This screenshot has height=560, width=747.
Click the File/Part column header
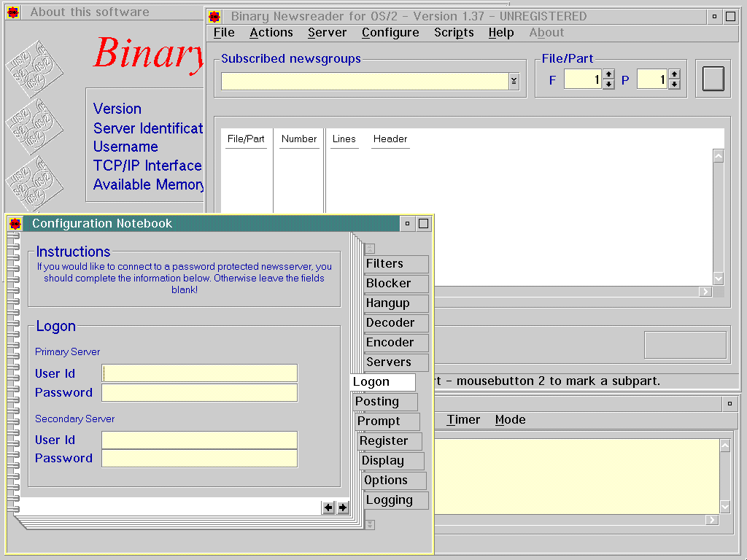pyautogui.click(x=246, y=139)
